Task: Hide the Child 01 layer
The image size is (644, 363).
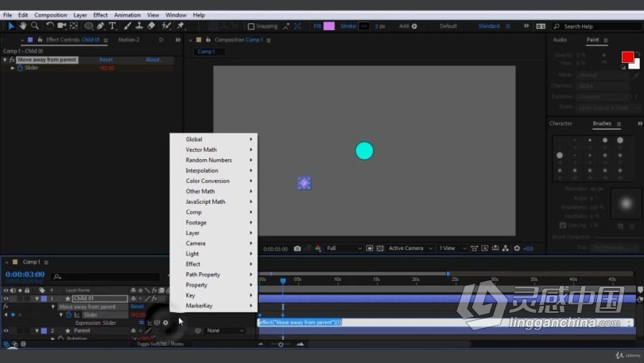Action: point(6,299)
